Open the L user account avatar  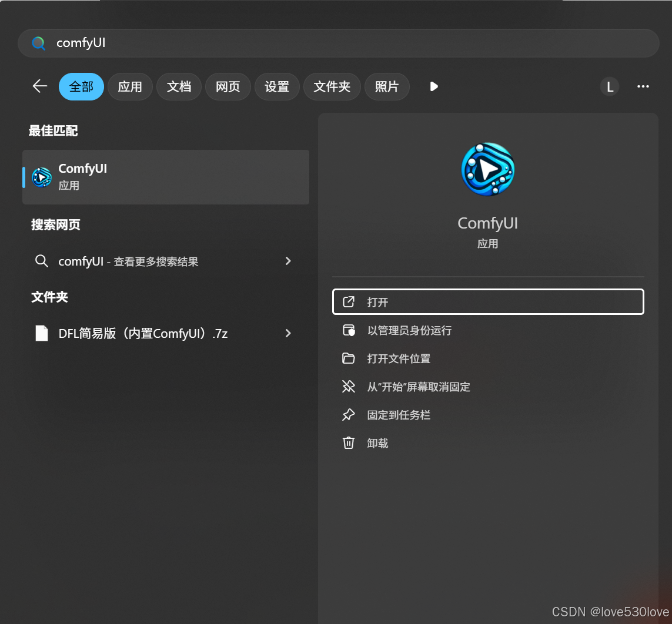click(610, 87)
